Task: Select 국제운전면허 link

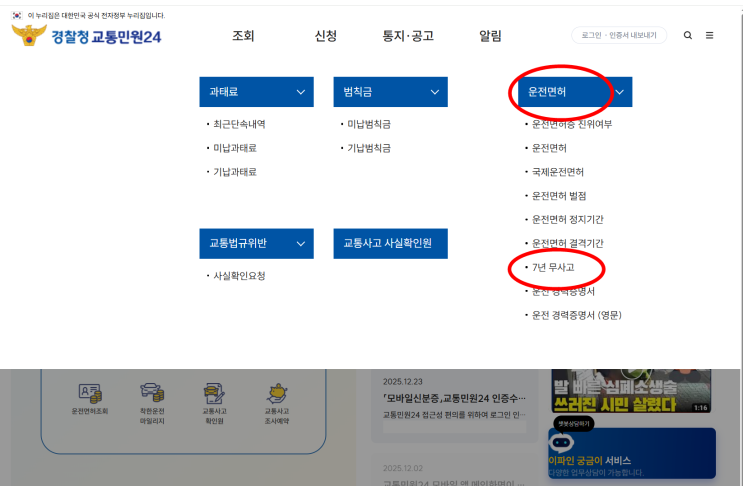Action: [x=558, y=172]
